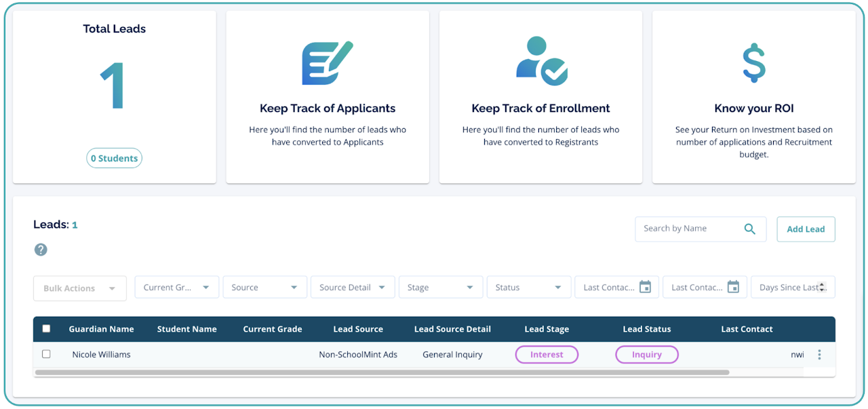Sort by the Guardian Name column header

(101, 329)
